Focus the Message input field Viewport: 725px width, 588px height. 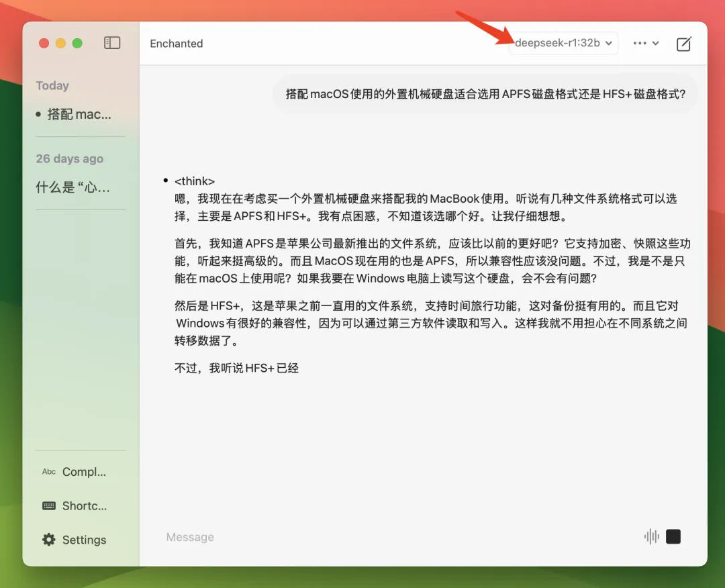click(x=396, y=537)
